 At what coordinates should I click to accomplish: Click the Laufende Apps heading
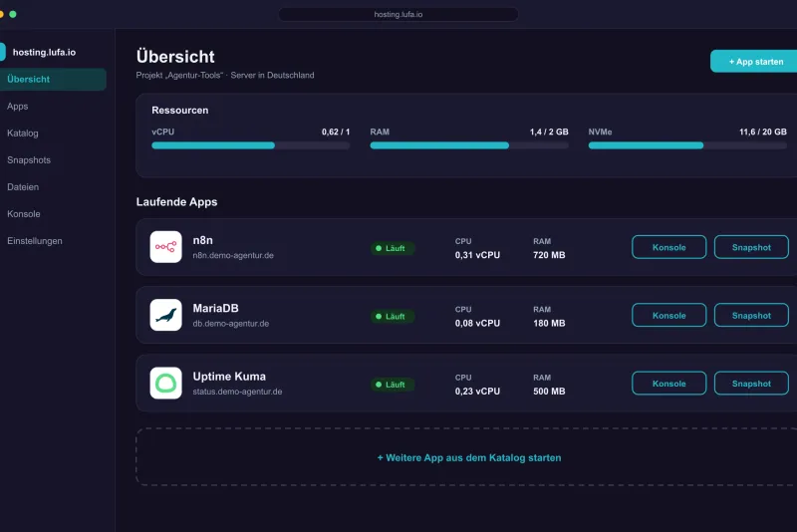[x=177, y=201]
